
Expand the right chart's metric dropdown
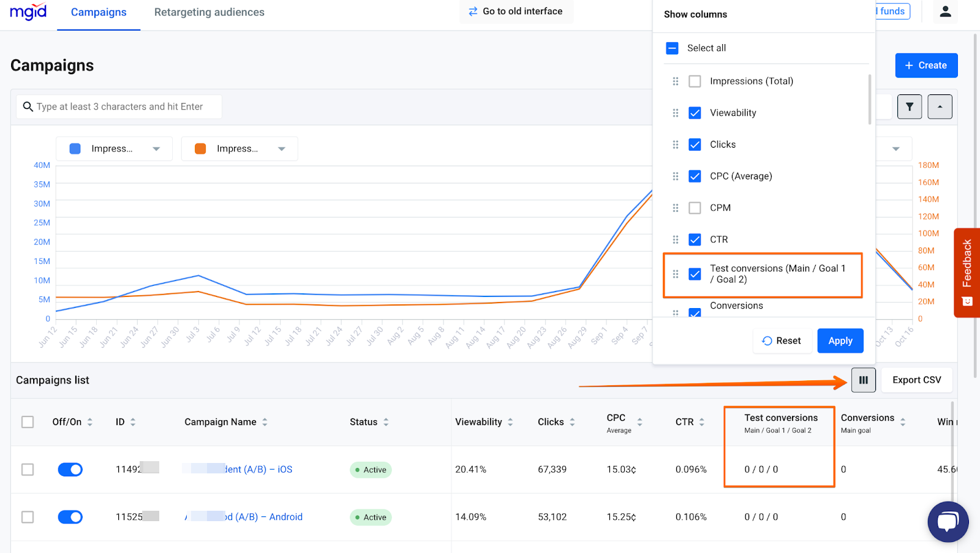(x=895, y=148)
